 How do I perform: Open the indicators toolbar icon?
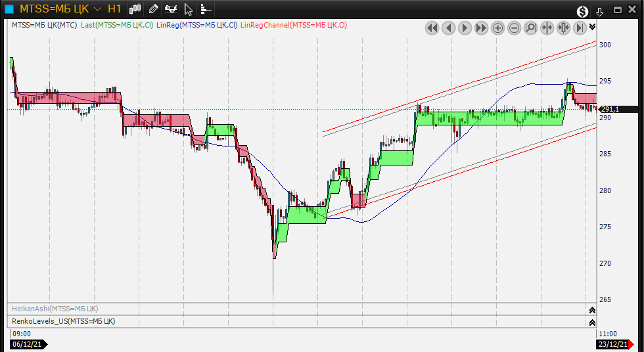click(171, 9)
